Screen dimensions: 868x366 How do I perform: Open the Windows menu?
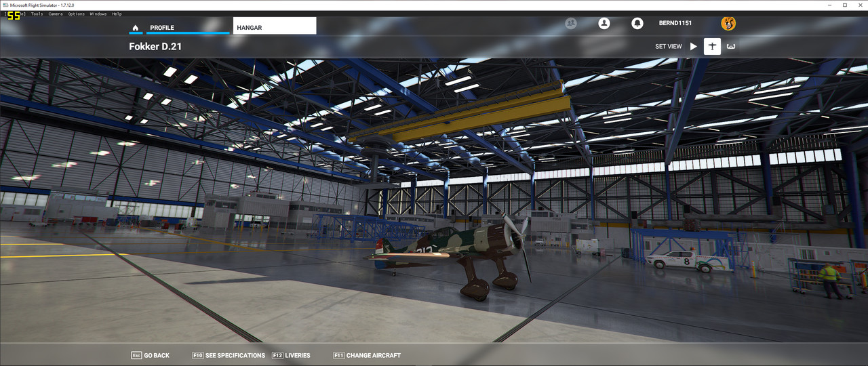(x=98, y=14)
